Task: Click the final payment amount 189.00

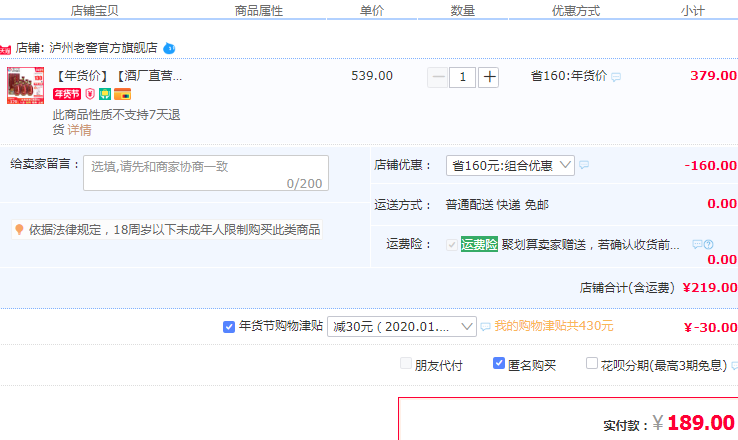Action: 701,423
